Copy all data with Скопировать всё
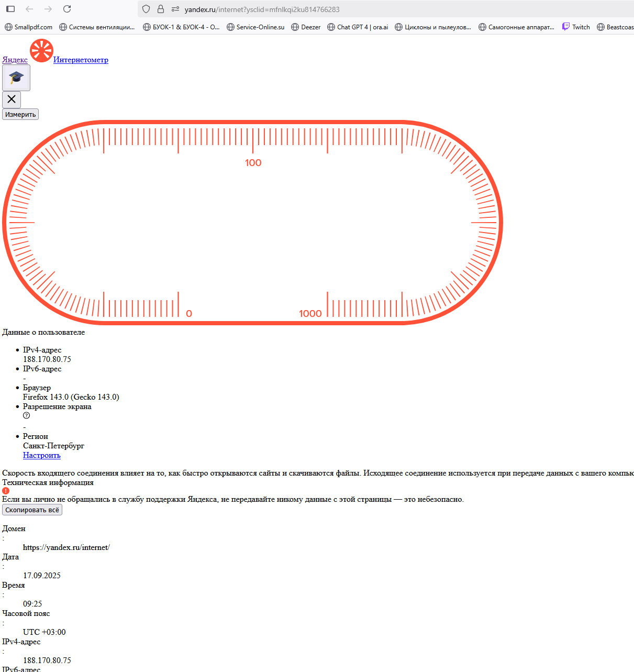 coord(32,510)
